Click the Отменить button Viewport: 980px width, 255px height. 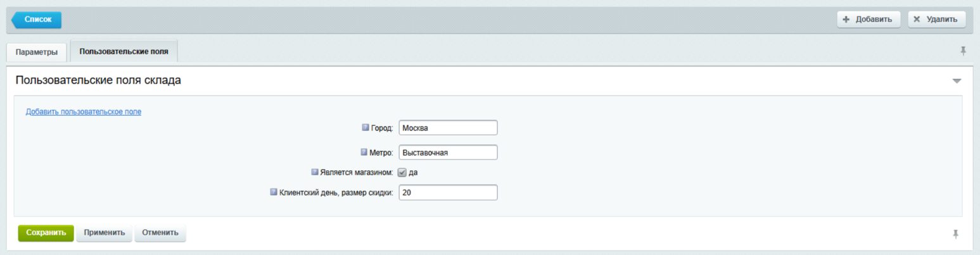click(160, 233)
